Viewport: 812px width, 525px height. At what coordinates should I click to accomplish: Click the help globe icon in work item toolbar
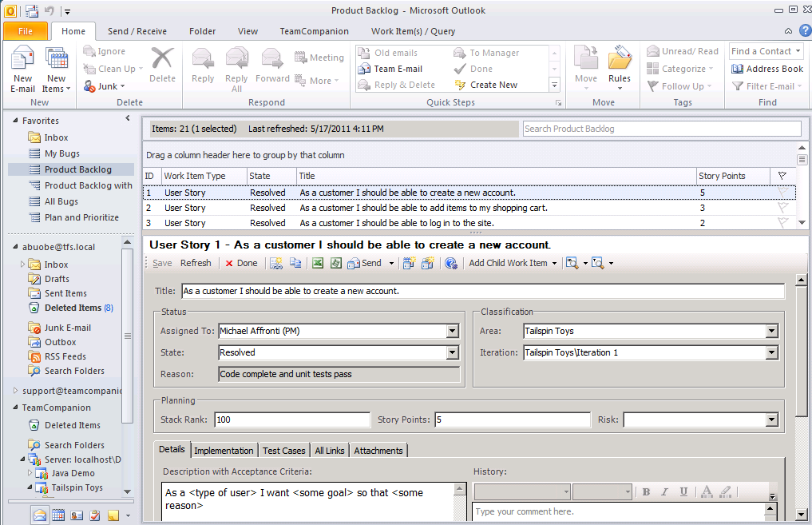pos(451,263)
